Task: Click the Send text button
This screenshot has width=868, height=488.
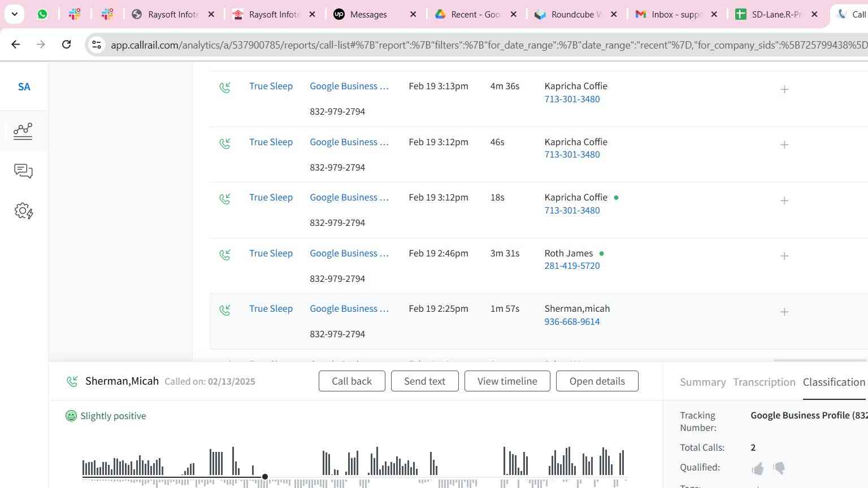Action: click(x=424, y=381)
